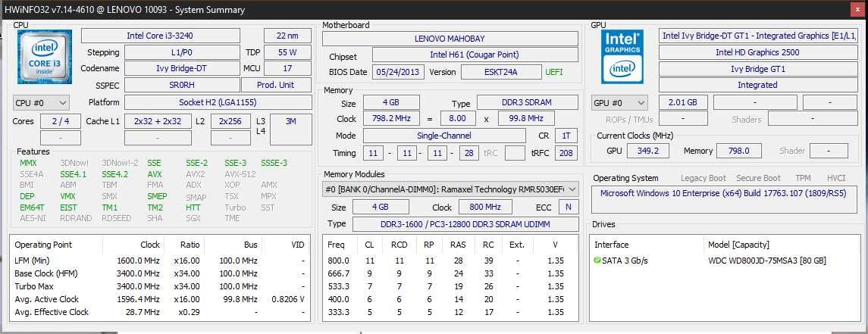Click the cores value 2 / 4
868x334 pixels.
(61, 121)
